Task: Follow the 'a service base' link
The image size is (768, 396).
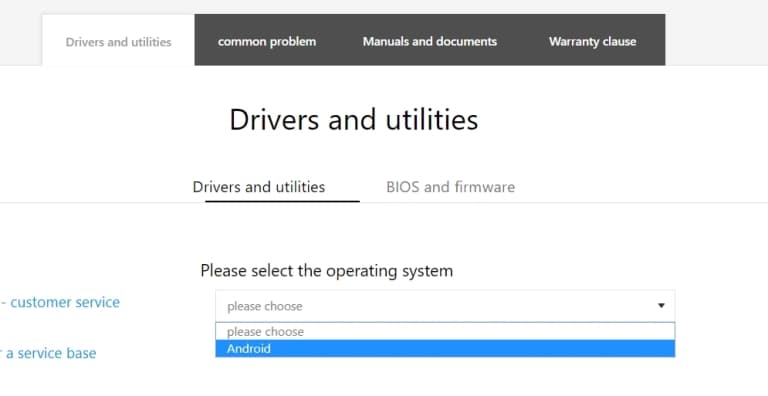Action: tap(51, 353)
